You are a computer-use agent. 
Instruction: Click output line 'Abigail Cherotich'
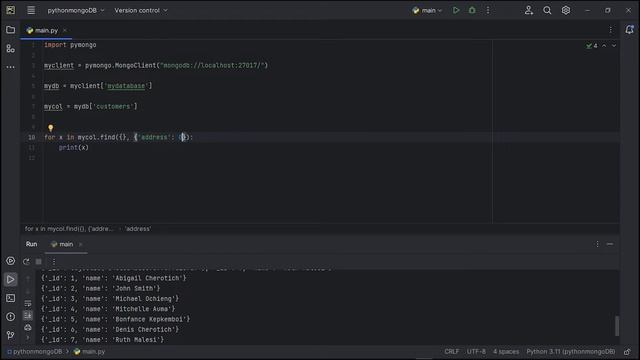click(x=113, y=278)
